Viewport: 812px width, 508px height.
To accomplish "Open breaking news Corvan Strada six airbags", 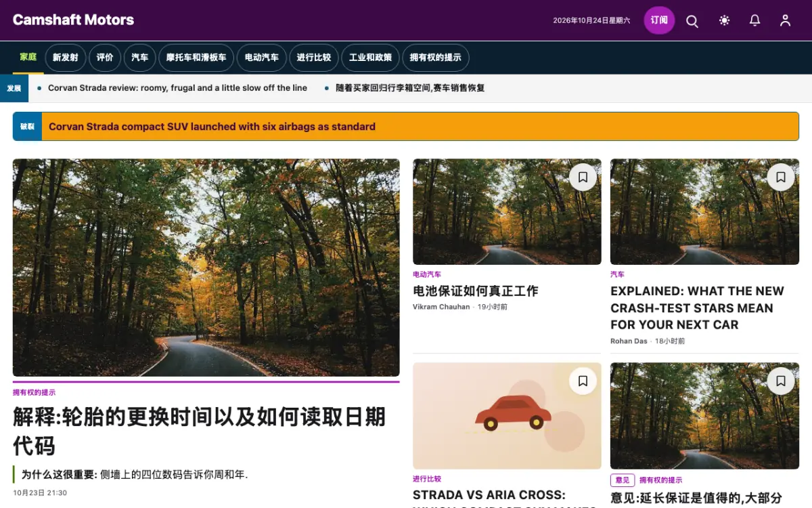I will (212, 127).
